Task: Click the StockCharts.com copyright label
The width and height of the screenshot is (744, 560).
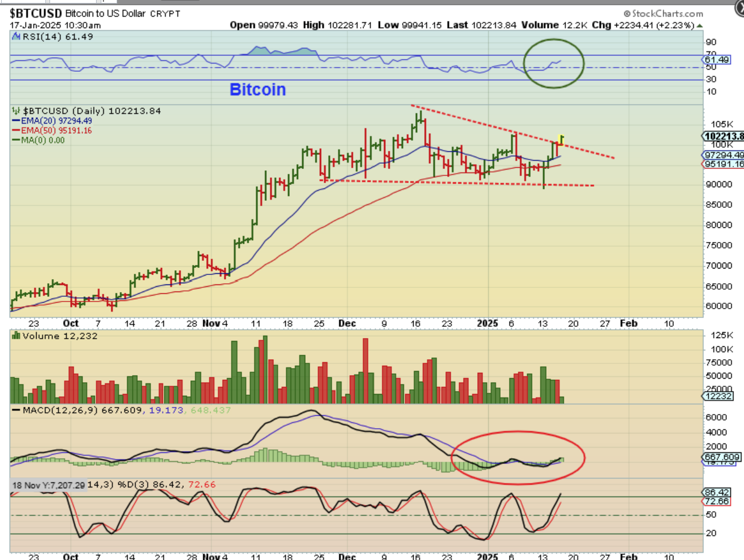Action: (663, 14)
